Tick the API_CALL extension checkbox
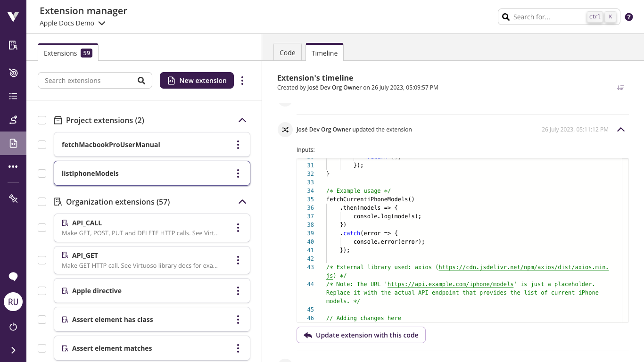This screenshot has width=644, height=362. (x=41, y=227)
